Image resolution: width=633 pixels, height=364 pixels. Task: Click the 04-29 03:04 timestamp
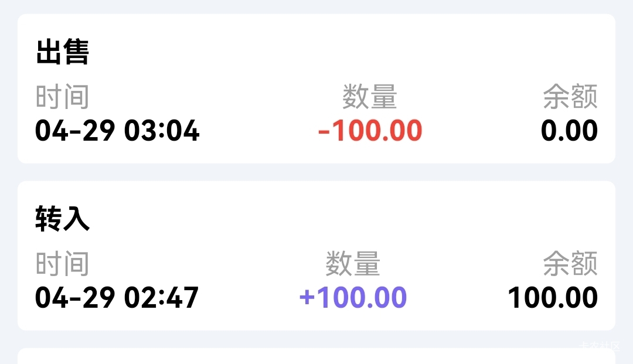pyautogui.click(x=117, y=131)
